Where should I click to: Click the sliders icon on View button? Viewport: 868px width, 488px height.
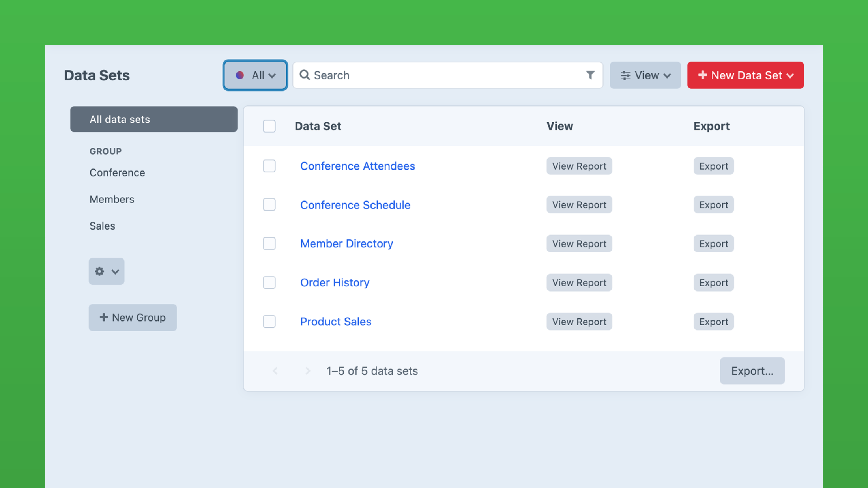pyautogui.click(x=625, y=75)
